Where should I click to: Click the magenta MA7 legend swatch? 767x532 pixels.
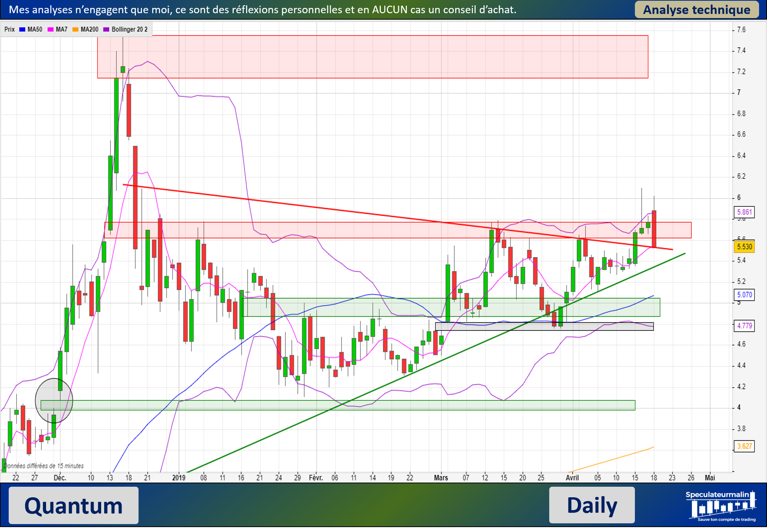51,29
